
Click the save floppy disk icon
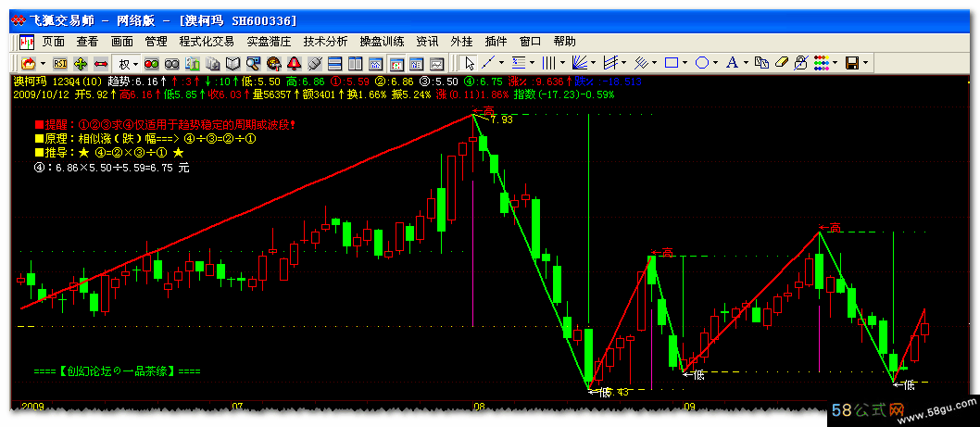click(852, 63)
